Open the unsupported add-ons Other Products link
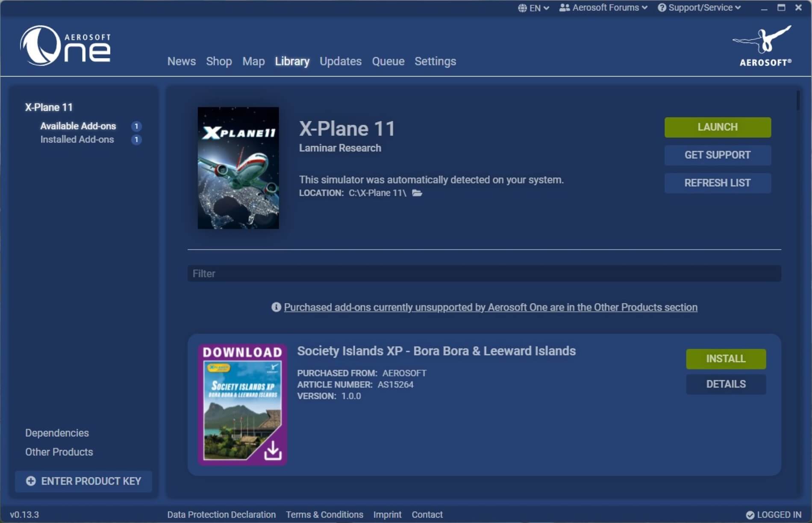Screen dimensions: 812x523 [490, 307]
